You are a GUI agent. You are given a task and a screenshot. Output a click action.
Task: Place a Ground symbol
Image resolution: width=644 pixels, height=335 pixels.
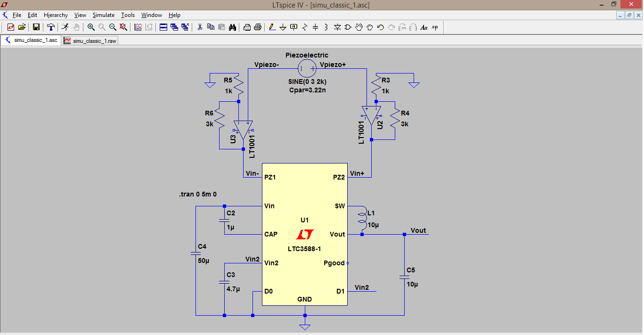coord(283,27)
